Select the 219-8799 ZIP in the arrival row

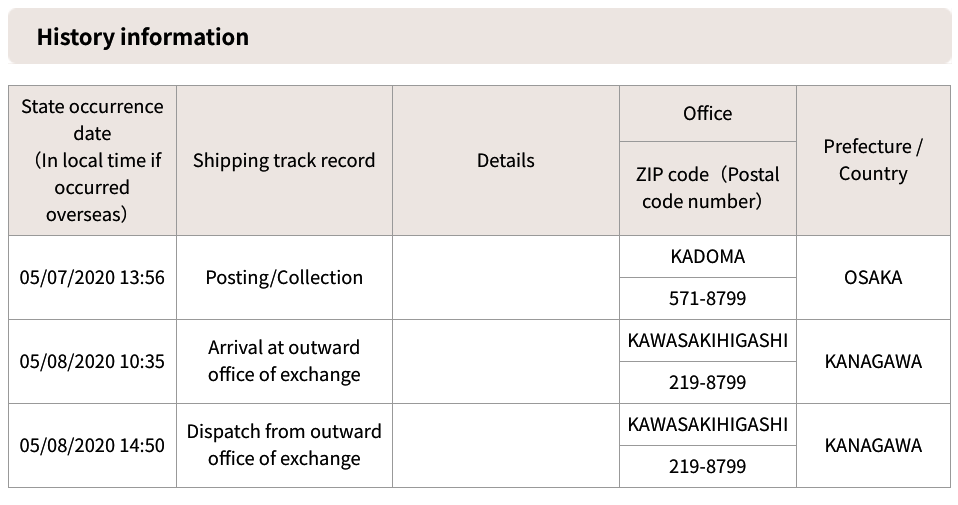pyautogui.click(x=708, y=383)
